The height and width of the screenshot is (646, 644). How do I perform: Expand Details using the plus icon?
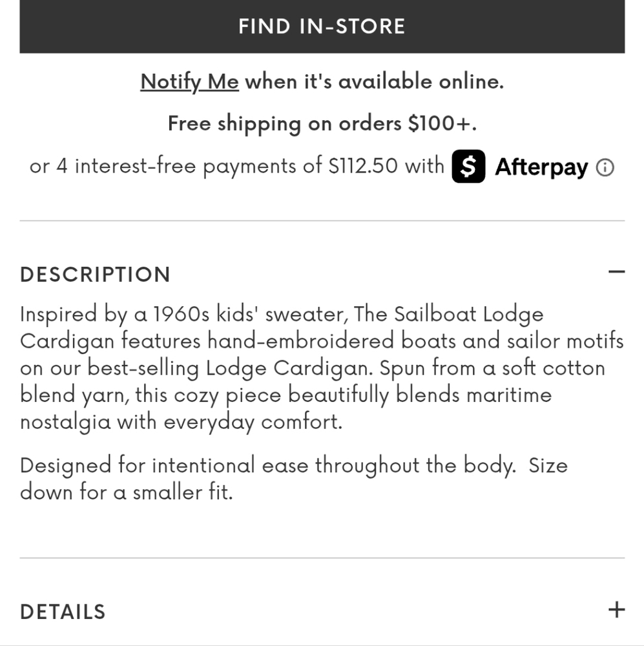tap(616, 610)
